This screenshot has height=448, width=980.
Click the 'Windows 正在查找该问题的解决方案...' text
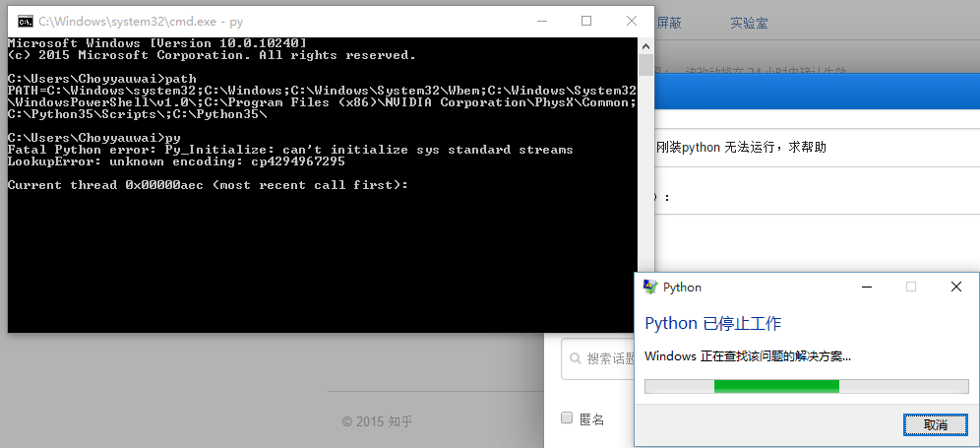[x=748, y=356]
